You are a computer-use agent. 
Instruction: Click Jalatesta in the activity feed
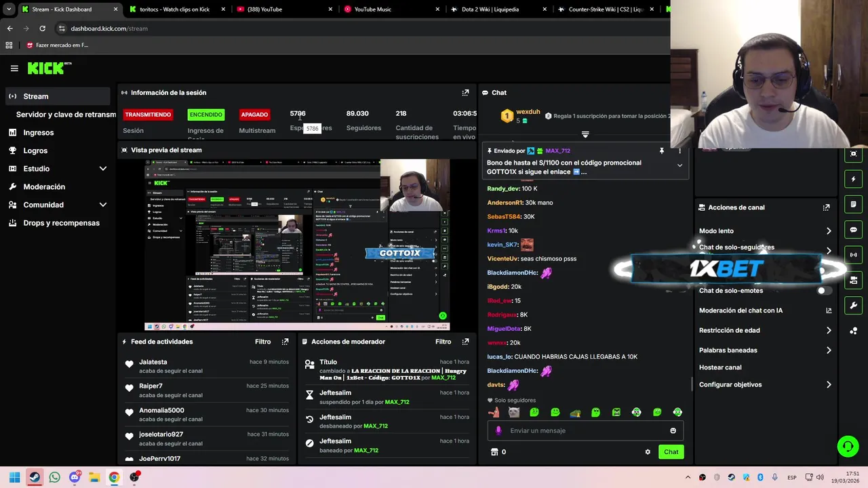point(153,362)
